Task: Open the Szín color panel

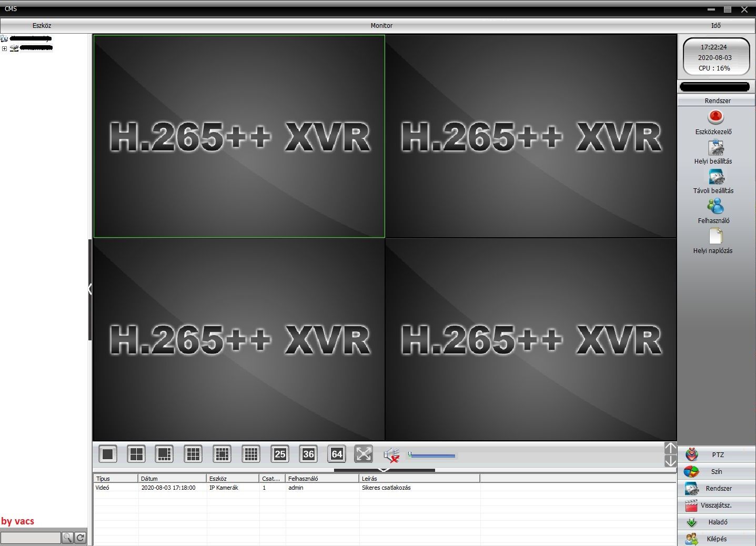Action: tap(717, 471)
